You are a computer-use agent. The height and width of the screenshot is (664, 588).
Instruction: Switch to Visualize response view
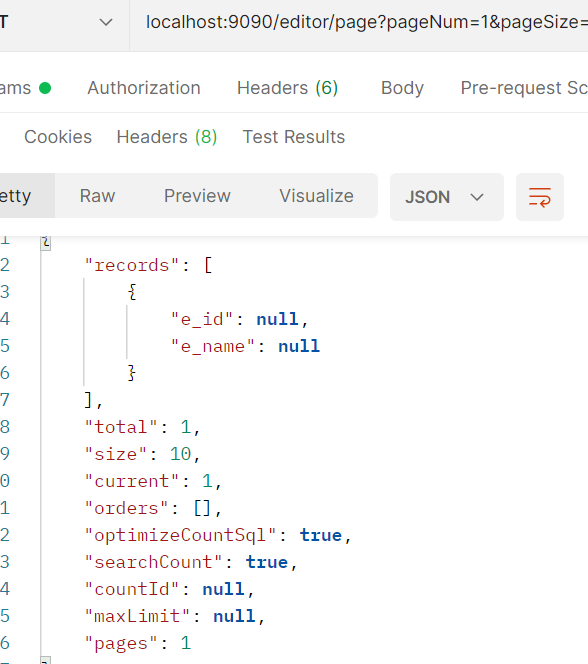[317, 196]
